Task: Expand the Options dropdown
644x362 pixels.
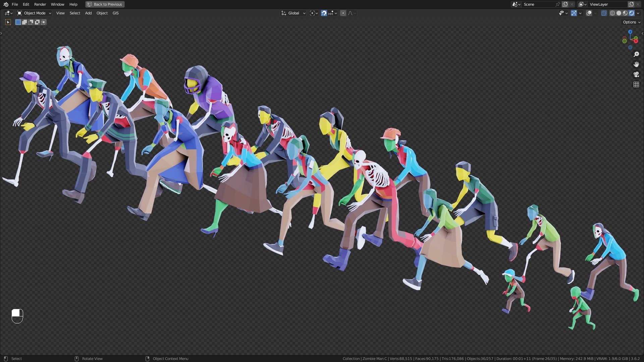Action: (632, 22)
